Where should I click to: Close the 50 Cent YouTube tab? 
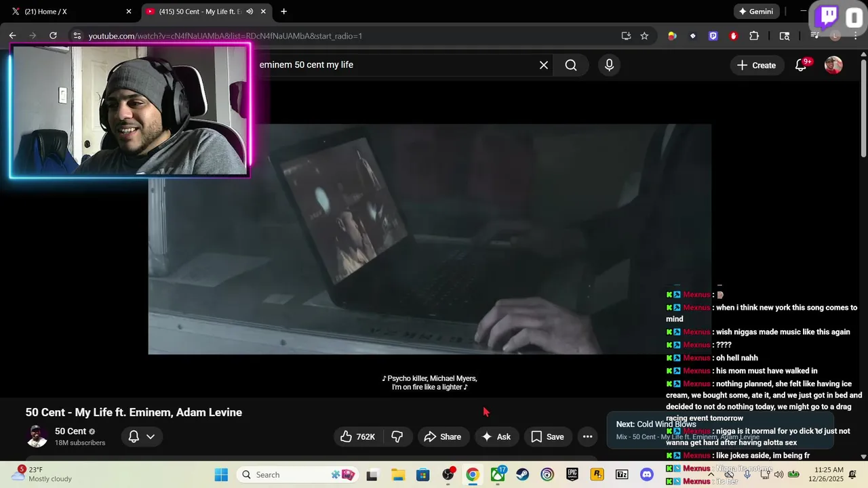[263, 12]
